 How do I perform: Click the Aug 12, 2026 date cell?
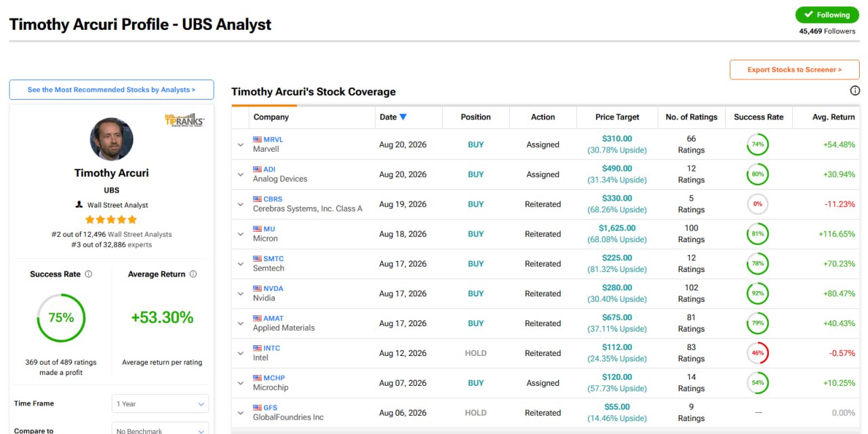pyautogui.click(x=403, y=353)
